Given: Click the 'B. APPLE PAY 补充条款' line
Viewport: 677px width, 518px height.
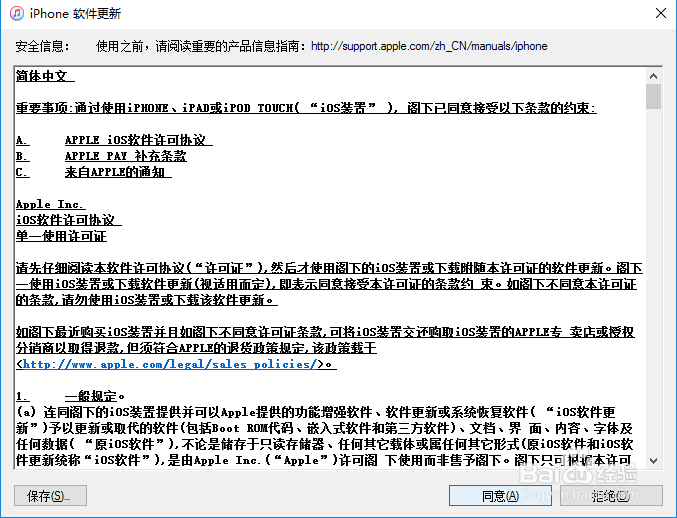Looking at the screenshot, I should [x=101, y=156].
